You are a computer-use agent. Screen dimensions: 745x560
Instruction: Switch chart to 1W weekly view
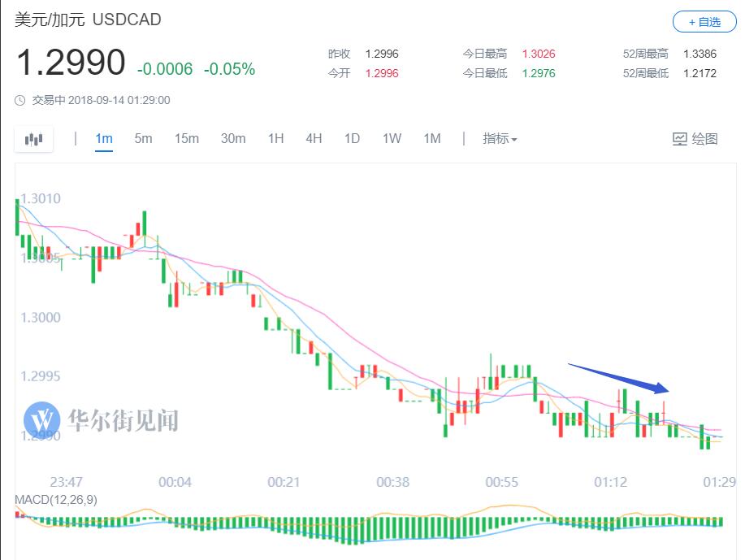click(x=392, y=138)
